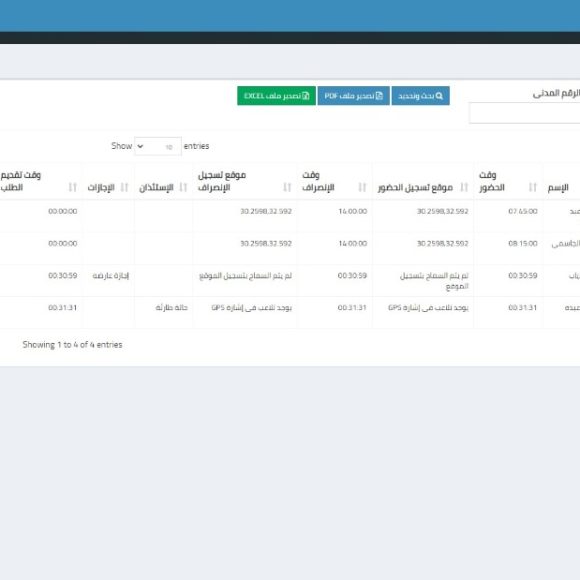Sort by permission column icon
This screenshot has height=580, width=580.
coord(183,188)
